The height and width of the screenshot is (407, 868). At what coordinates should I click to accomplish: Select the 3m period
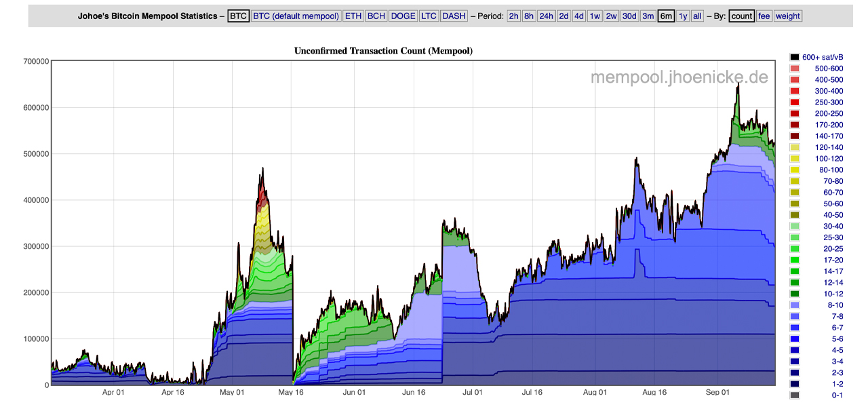point(646,15)
